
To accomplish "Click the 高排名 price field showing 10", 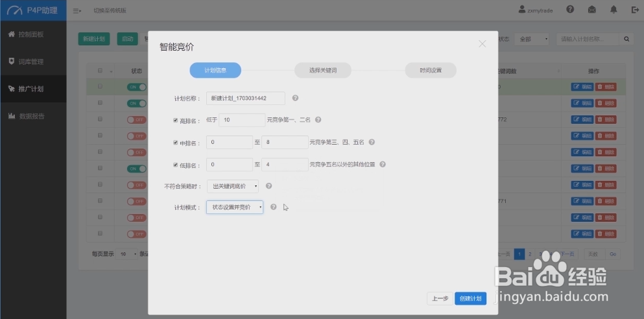I will (x=243, y=121).
